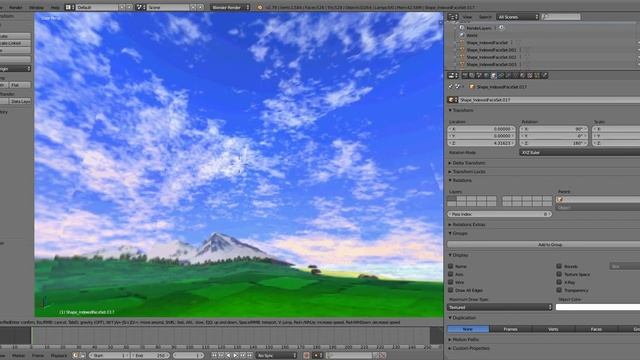The height and width of the screenshot is (360, 640).
Task: Click the Location Z value field
Action: tap(482, 143)
